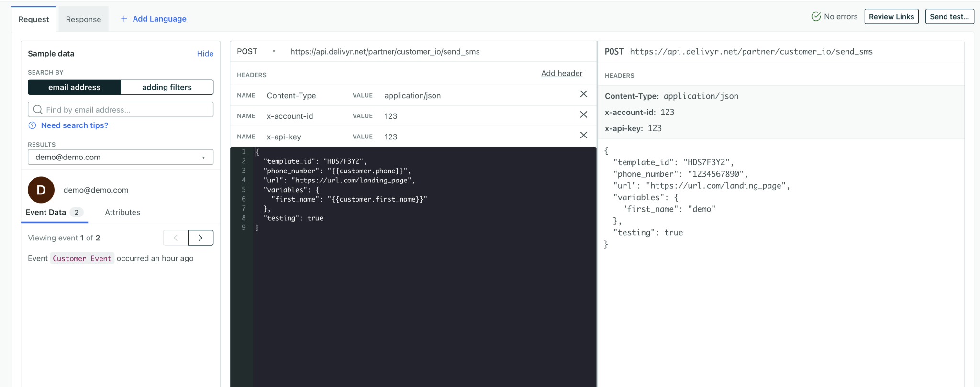Go to previous event with left chevron
980x387 pixels.
tap(176, 238)
